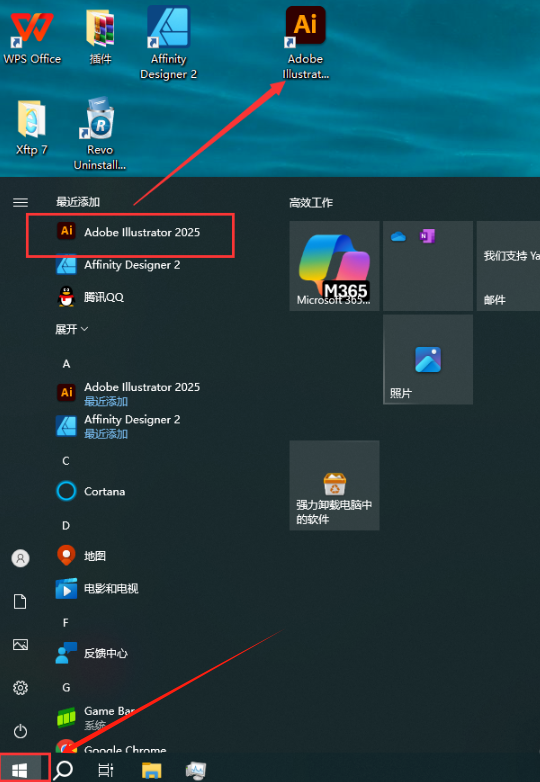This screenshot has height=782, width=540.
Task: Open the user account icon
Action: (20, 558)
